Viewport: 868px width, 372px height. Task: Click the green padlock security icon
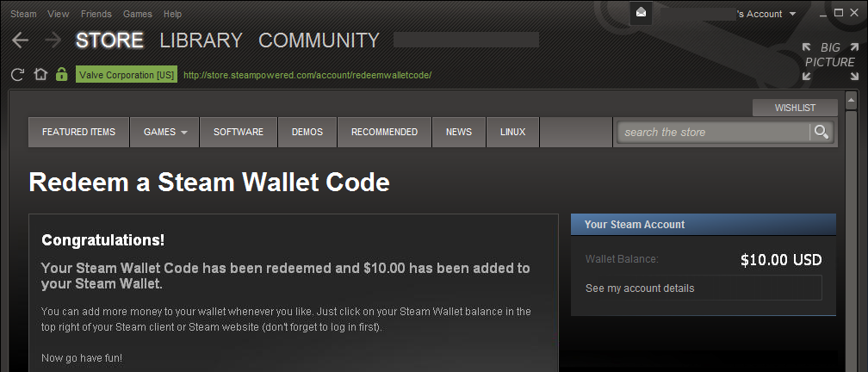61,74
